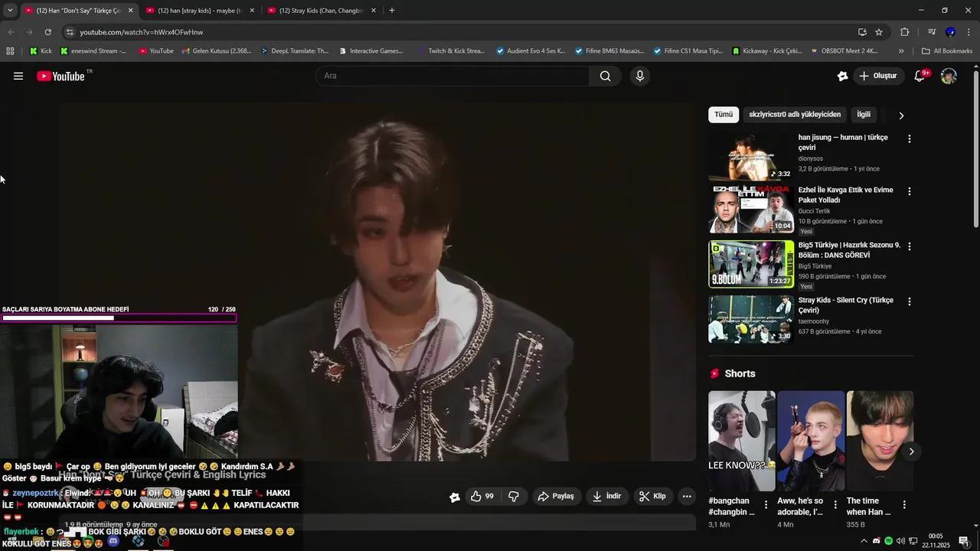The height and width of the screenshot is (551, 980).
Task: Show next Shorts with arrow
Action: [x=911, y=452]
